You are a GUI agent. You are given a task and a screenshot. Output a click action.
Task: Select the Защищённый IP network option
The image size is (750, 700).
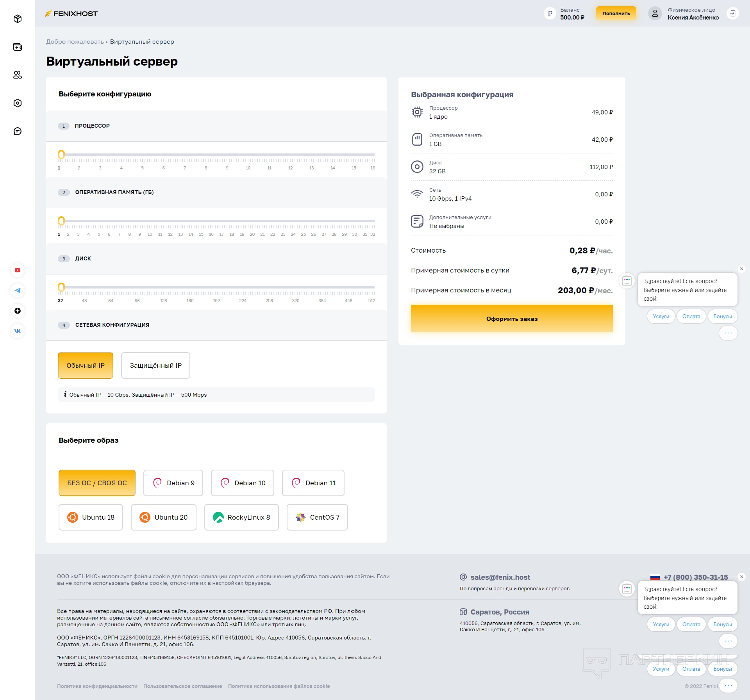[155, 365]
